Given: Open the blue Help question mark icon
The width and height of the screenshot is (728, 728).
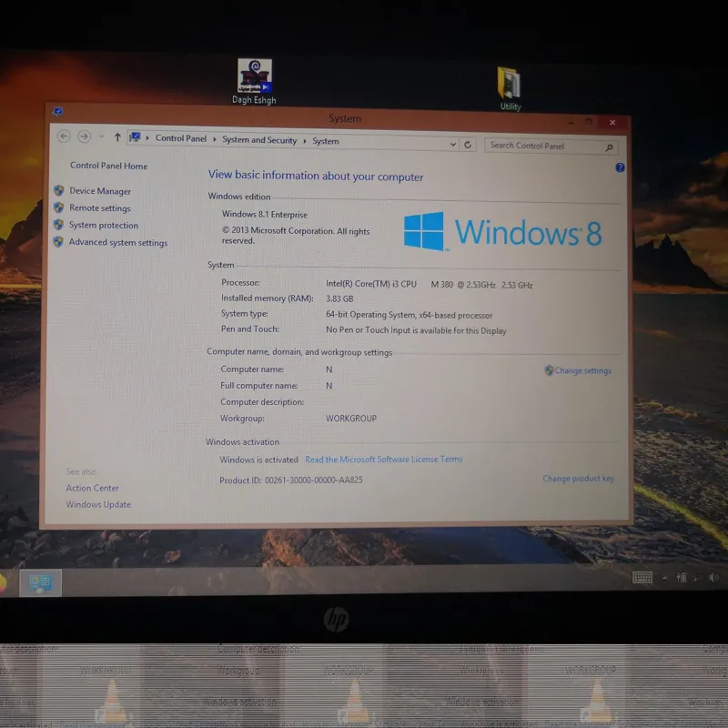Looking at the screenshot, I should coord(620,167).
